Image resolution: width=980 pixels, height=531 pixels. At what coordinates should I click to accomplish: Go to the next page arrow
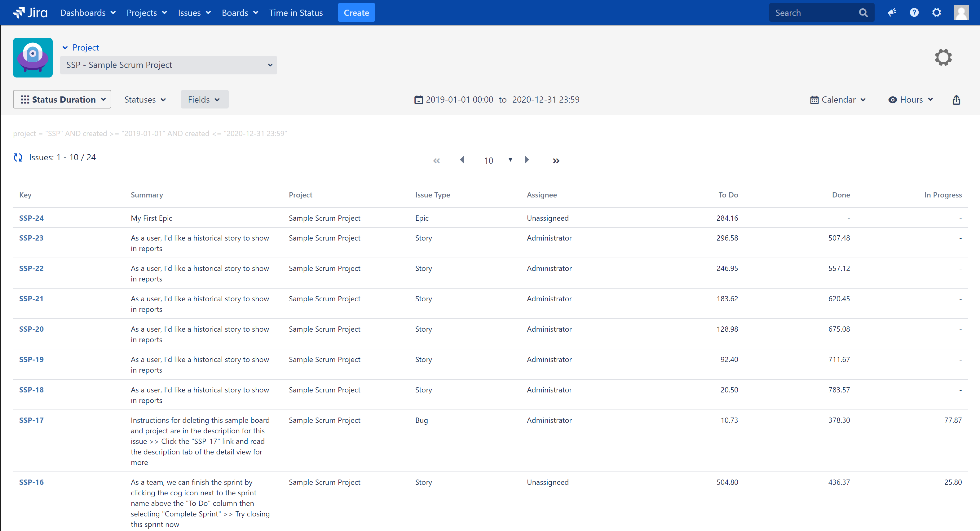[x=527, y=160]
